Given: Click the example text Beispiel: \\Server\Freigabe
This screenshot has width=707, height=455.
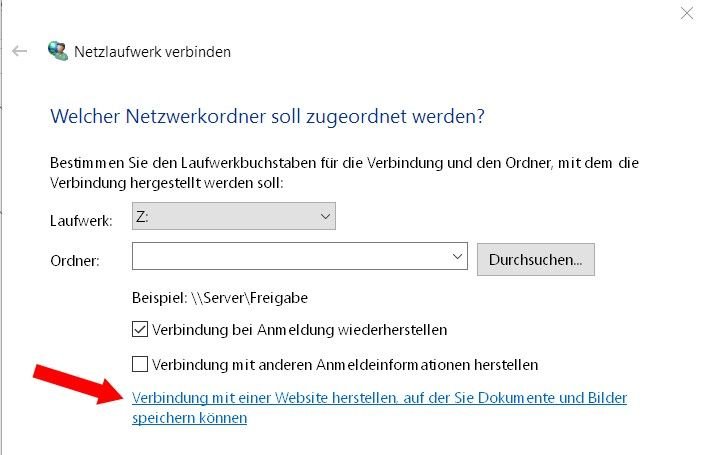Looking at the screenshot, I should coord(220,298).
